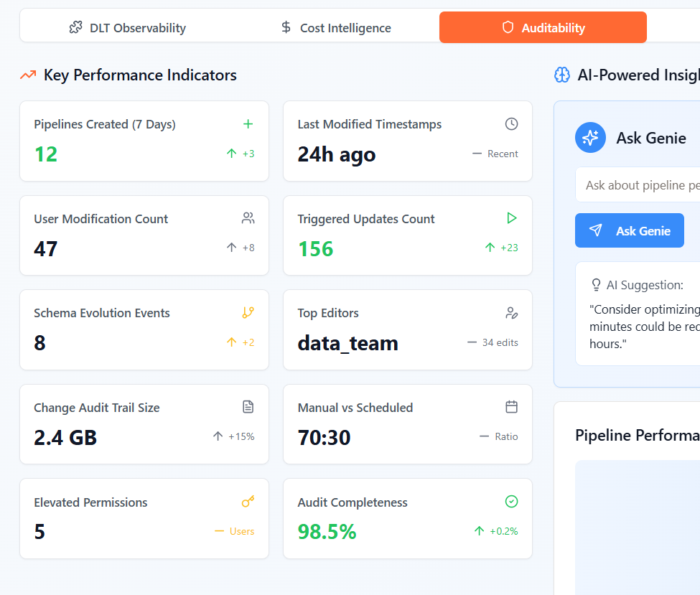
Task: Click the green check icon on Audit Completeness card
Action: (x=511, y=502)
